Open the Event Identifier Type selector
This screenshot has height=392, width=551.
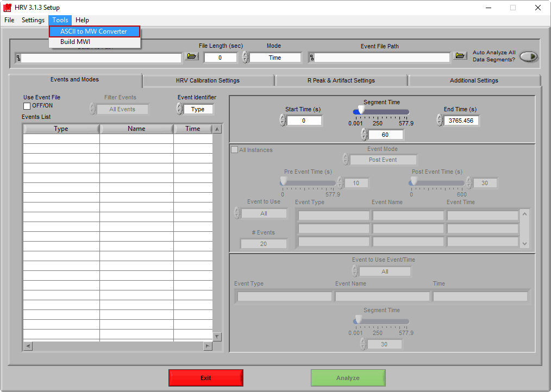point(198,109)
